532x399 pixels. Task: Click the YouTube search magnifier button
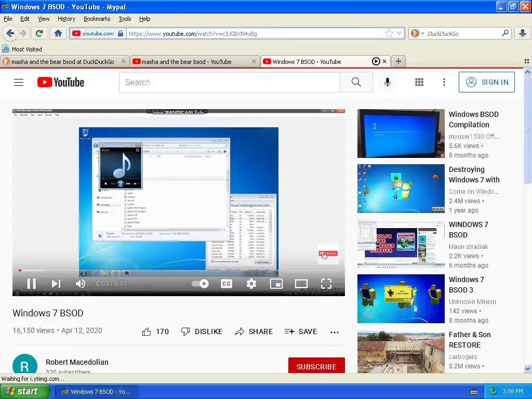tap(356, 82)
